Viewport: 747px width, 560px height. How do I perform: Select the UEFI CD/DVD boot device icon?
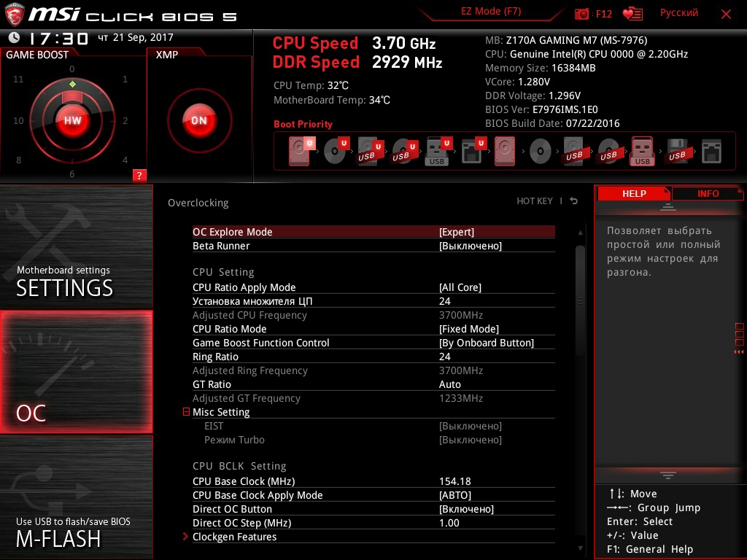coord(336,151)
